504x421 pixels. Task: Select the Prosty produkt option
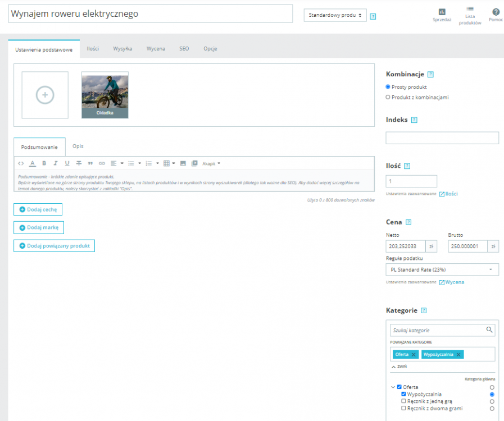[x=388, y=86]
